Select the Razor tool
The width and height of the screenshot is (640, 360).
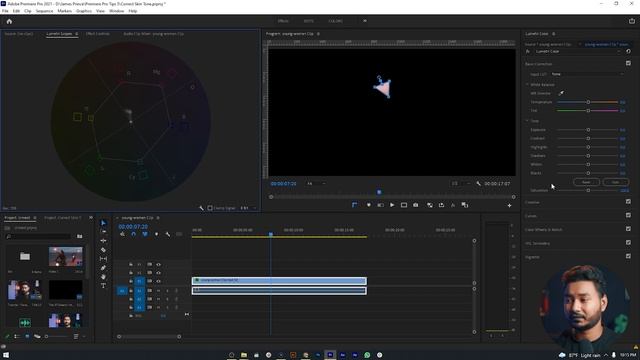click(x=103, y=250)
